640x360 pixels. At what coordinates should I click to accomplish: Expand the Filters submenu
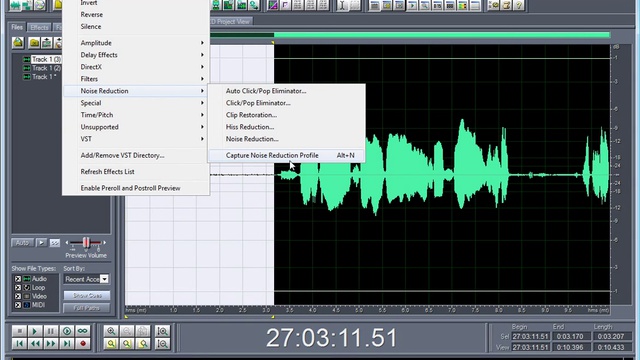point(136,79)
